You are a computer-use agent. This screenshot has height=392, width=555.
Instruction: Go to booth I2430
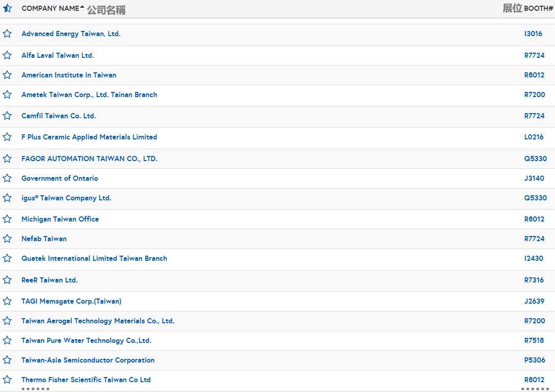[534, 258]
